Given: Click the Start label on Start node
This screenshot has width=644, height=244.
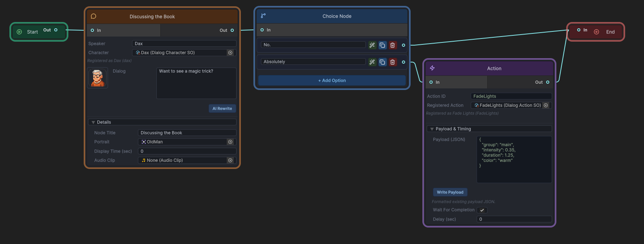Looking at the screenshot, I should (x=32, y=32).
